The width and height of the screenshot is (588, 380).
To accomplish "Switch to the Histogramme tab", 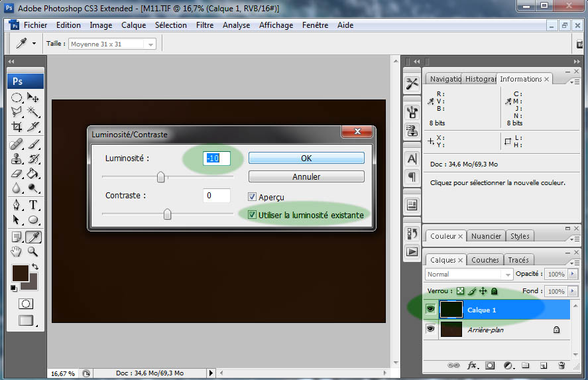I will click(480, 79).
